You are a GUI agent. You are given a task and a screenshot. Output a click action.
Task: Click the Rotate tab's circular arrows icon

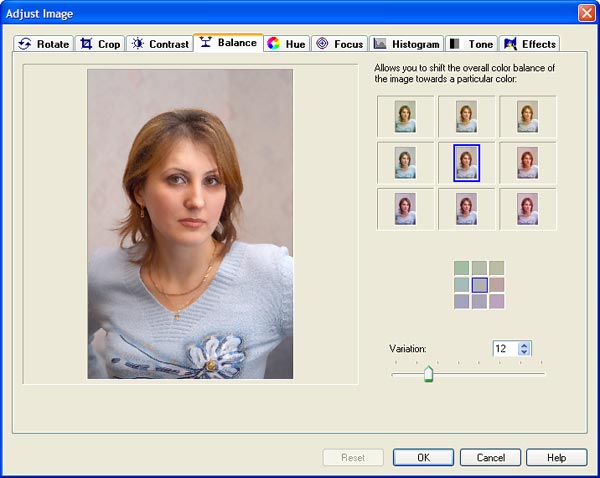[x=24, y=44]
